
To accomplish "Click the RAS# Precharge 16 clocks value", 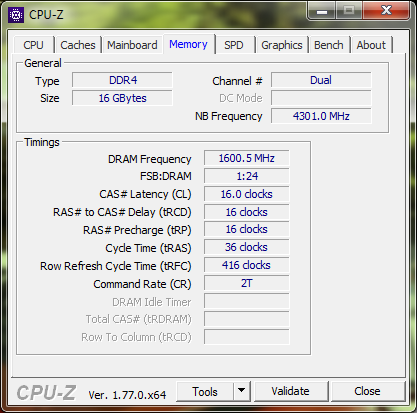I will 247,229.
